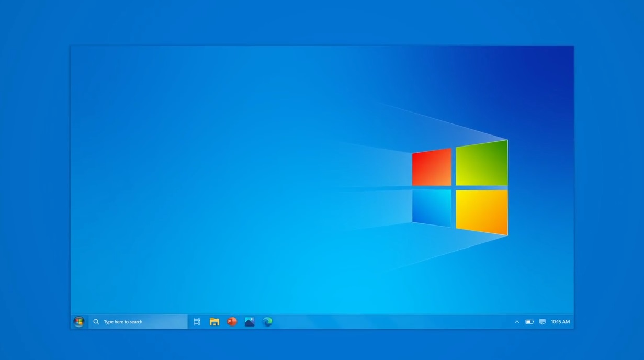Viewport: 644px width, 360px height.
Task: Focus the 'Type here to search' box
Action: 138,322
